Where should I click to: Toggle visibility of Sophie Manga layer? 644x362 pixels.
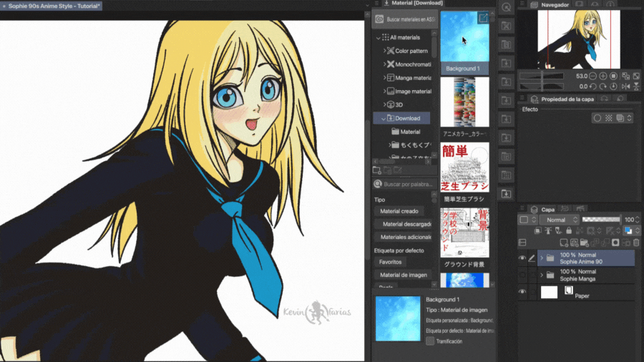(x=522, y=275)
